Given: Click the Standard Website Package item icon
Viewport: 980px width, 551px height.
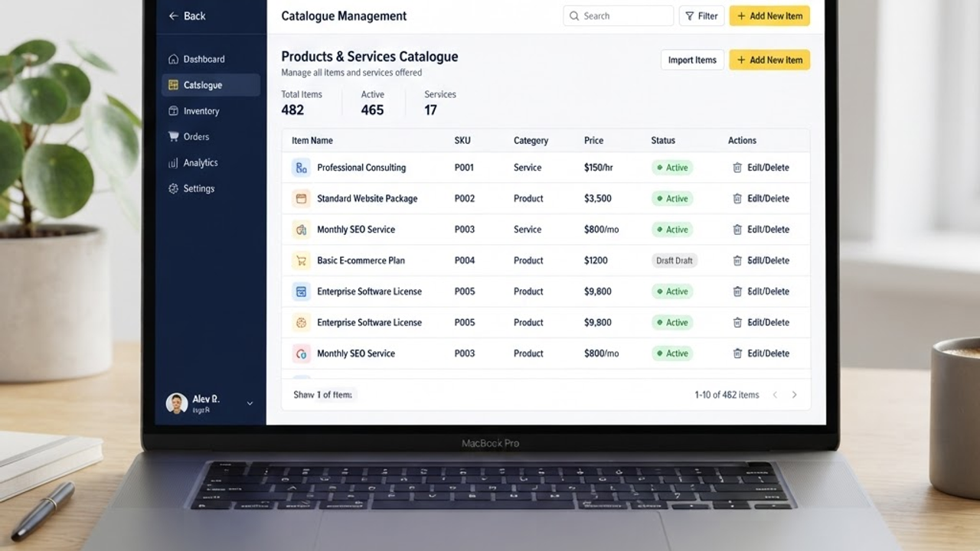Looking at the screenshot, I should [x=301, y=198].
